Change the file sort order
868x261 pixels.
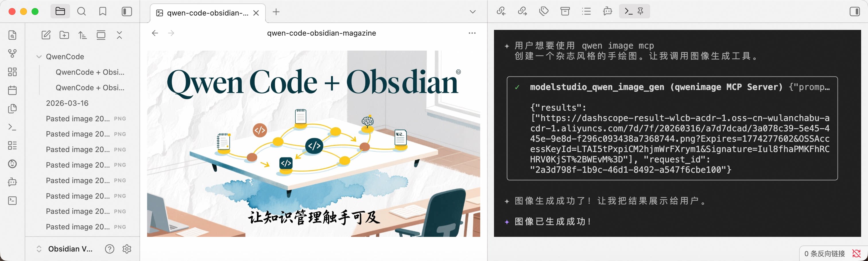click(83, 35)
